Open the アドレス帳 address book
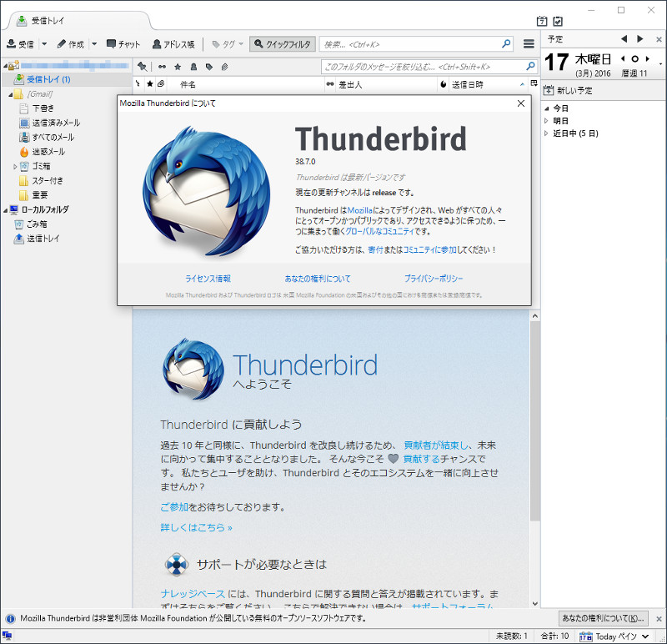 173,44
